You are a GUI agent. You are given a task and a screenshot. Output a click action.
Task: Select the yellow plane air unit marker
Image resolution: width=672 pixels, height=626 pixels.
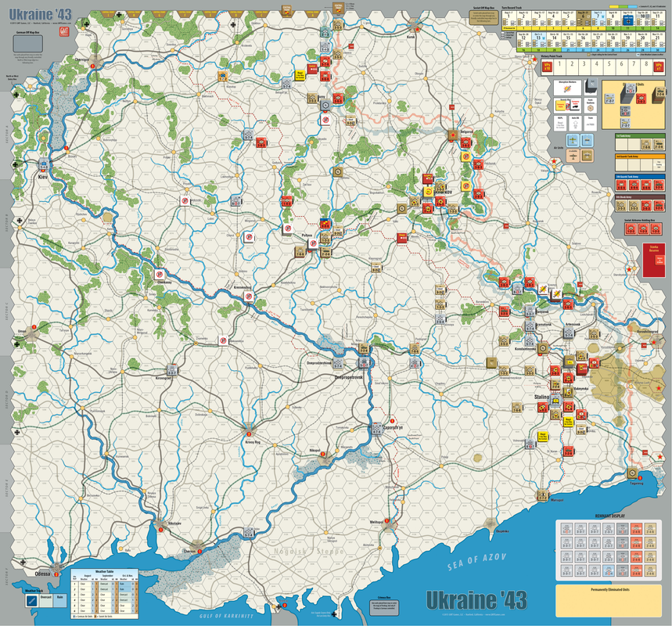click(573, 140)
